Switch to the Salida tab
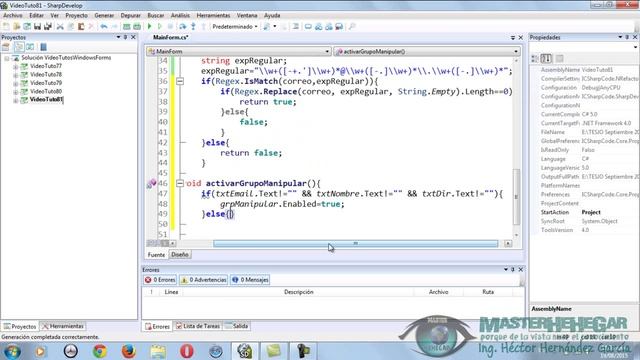The image size is (640, 360). [x=237, y=326]
